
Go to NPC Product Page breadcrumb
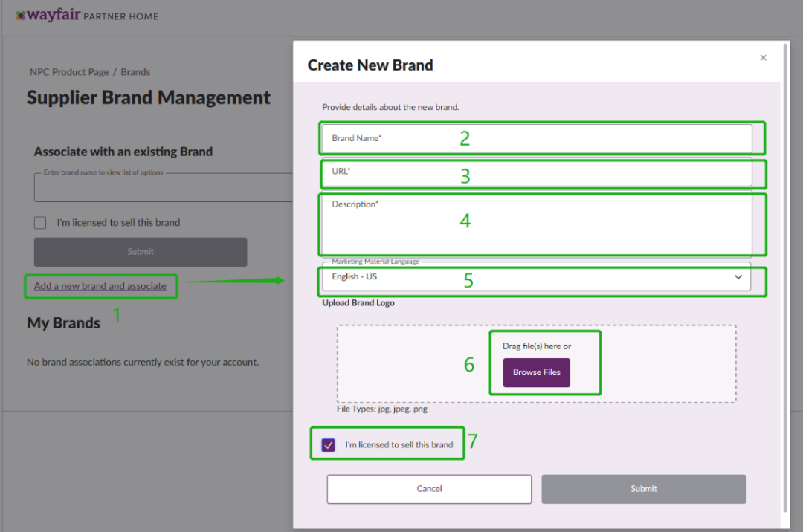click(x=69, y=72)
